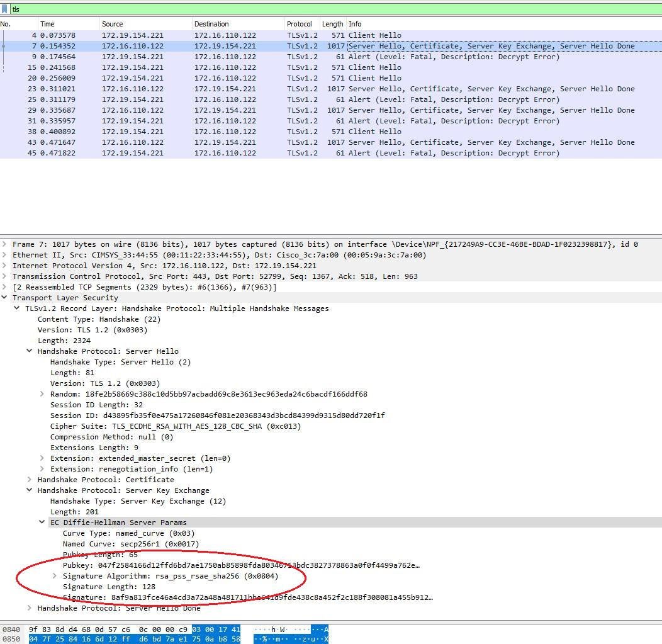Expand the Random field node
Viewport: 662px width, 644px height.
pos(42,394)
